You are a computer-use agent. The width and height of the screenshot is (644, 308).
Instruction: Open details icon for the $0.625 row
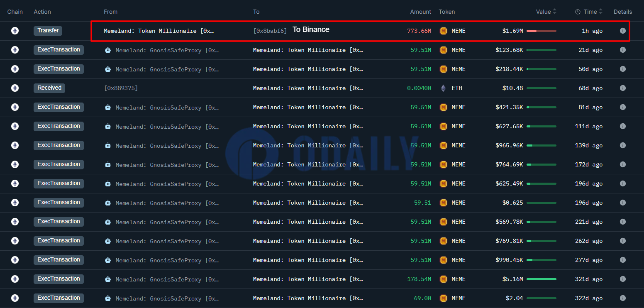[622, 203]
